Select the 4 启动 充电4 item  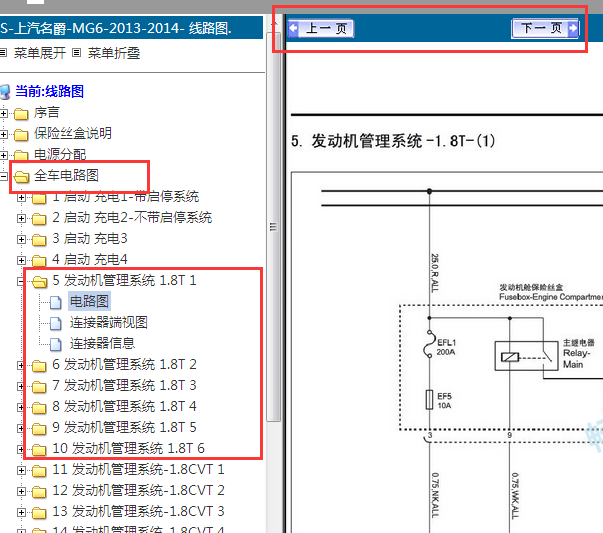[x=90, y=259]
